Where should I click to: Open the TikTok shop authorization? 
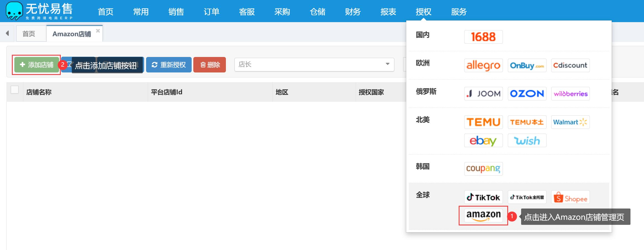click(x=483, y=197)
